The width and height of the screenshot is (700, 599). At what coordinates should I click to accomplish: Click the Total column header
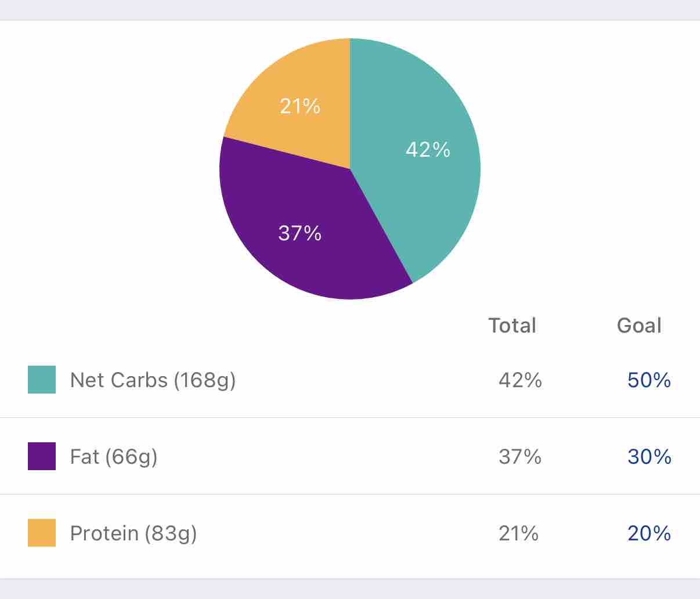[x=512, y=326]
